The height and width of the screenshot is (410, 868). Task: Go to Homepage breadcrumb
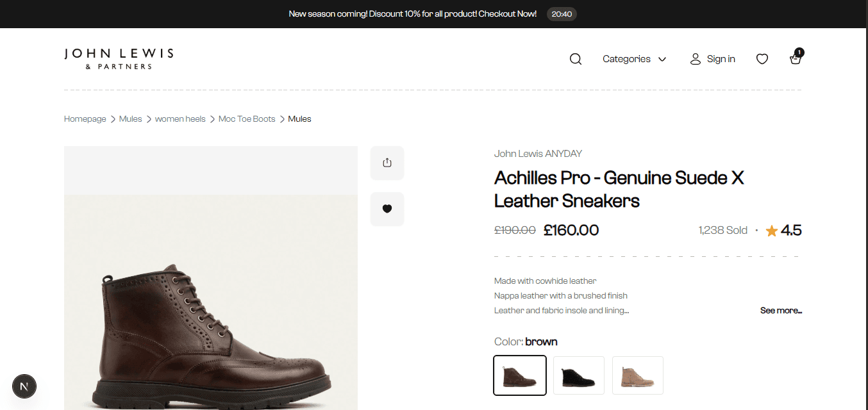(85, 119)
